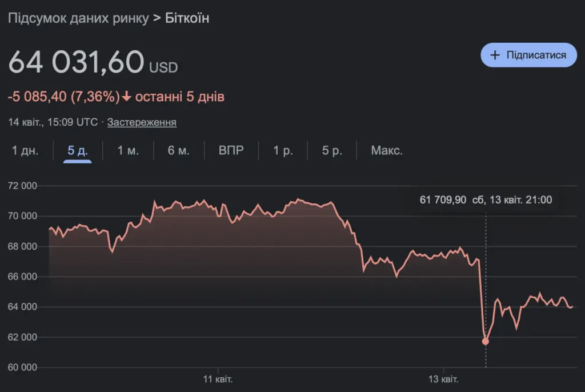This screenshot has width=585, height=392.
Task: Click the 11 квіт. date axis label
Action: 218,379
